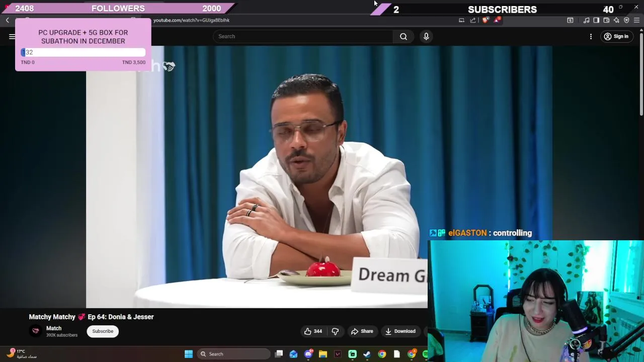Click the share page icon in address bar

tap(473, 20)
